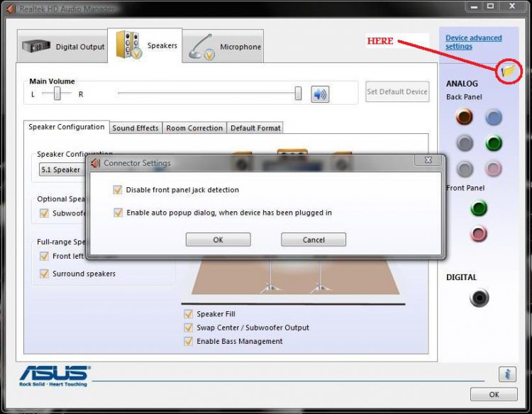Image resolution: width=532 pixels, height=414 pixels.
Task: Click the Realtek speaker icon in Connector Settings title
Action: (95, 163)
